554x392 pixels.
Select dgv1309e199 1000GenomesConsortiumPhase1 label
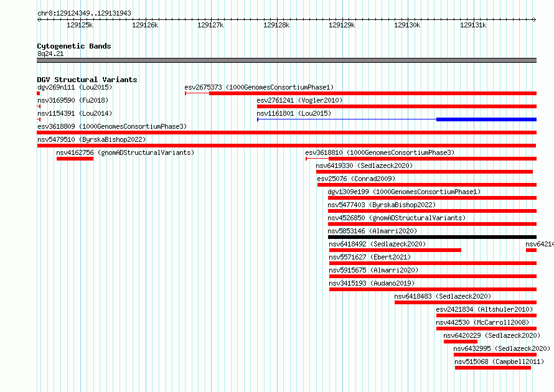(404, 192)
